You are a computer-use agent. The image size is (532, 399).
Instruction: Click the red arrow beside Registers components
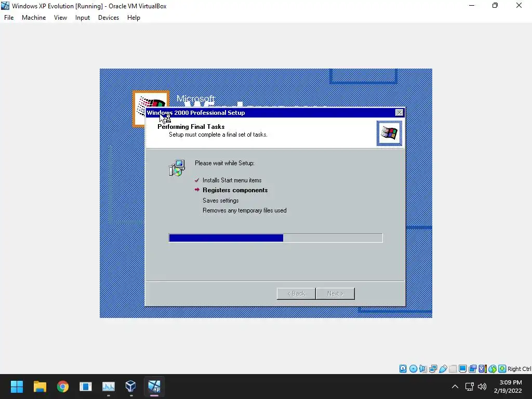[x=197, y=190]
